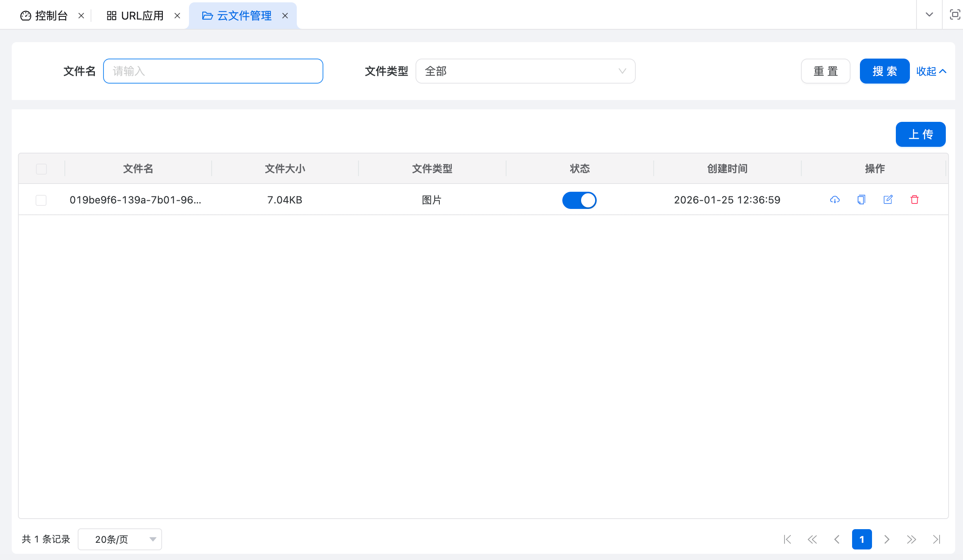This screenshot has height=560, width=963.
Task: Click the 搜索 search button
Action: click(x=885, y=71)
